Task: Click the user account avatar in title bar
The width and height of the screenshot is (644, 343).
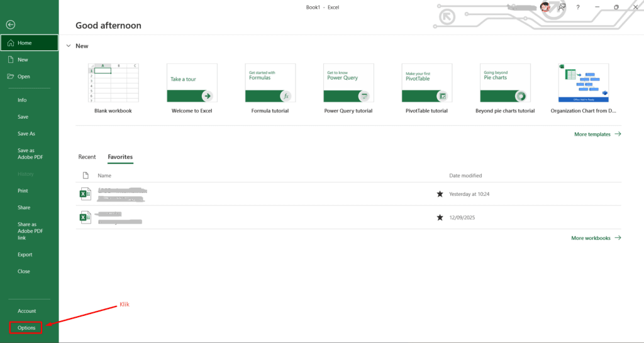Action: point(545,7)
